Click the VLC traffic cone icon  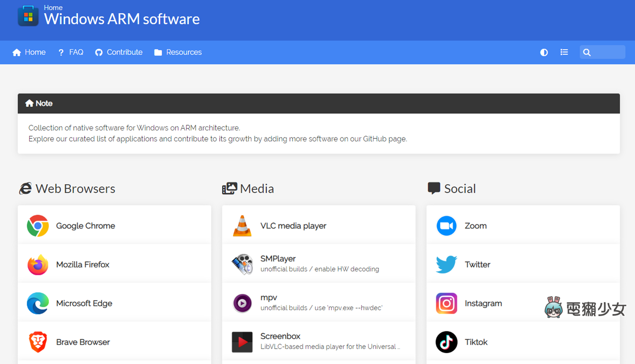click(x=242, y=226)
